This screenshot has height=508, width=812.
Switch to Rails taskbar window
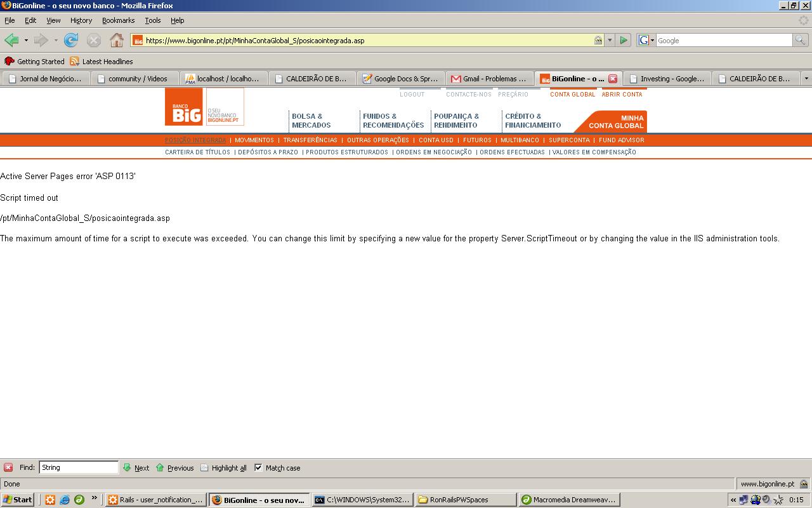156,500
